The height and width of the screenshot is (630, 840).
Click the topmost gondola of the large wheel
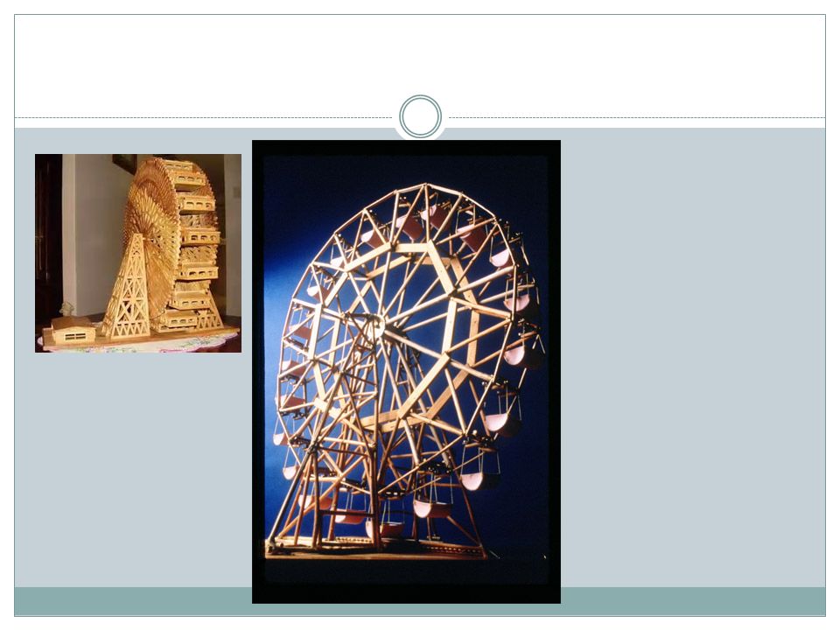(434, 216)
